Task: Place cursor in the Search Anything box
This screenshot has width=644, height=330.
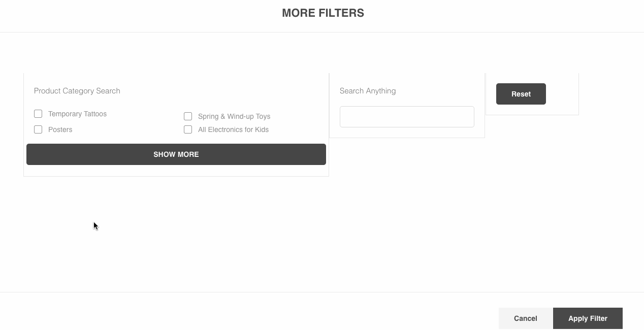Action: (406, 117)
